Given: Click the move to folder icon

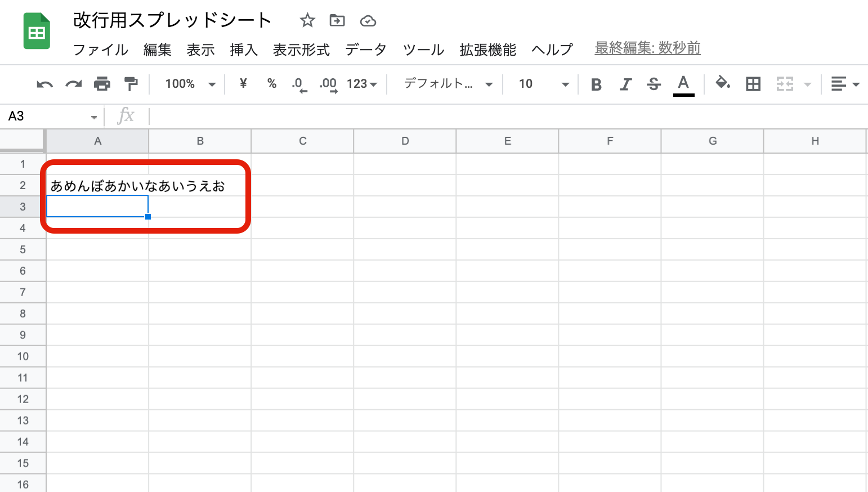Looking at the screenshot, I should (x=337, y=21).
